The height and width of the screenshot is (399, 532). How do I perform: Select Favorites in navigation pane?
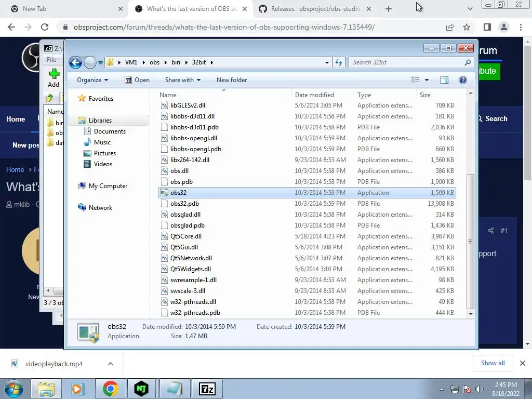tap(101, 98)
